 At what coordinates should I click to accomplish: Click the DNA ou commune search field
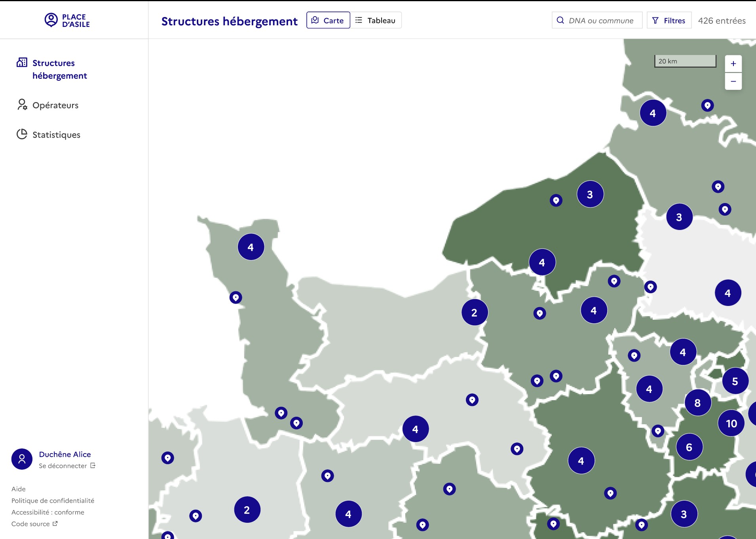pos(600,21)
